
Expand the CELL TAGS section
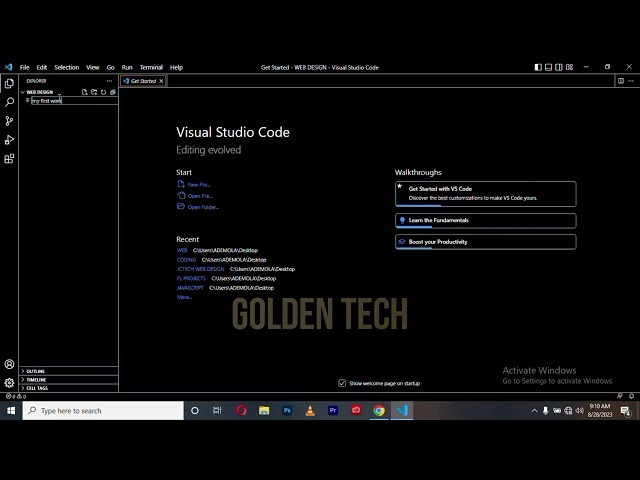69,388
